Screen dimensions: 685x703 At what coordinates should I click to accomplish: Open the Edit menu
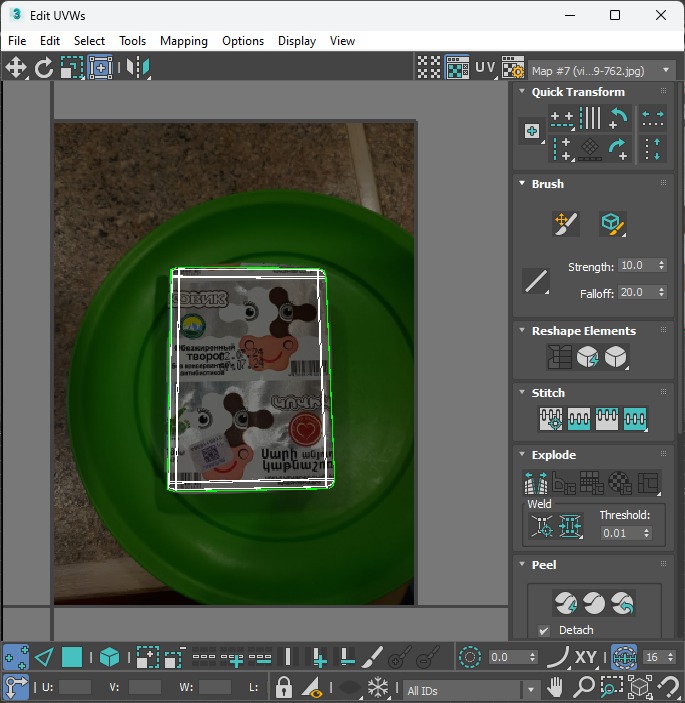50,41
